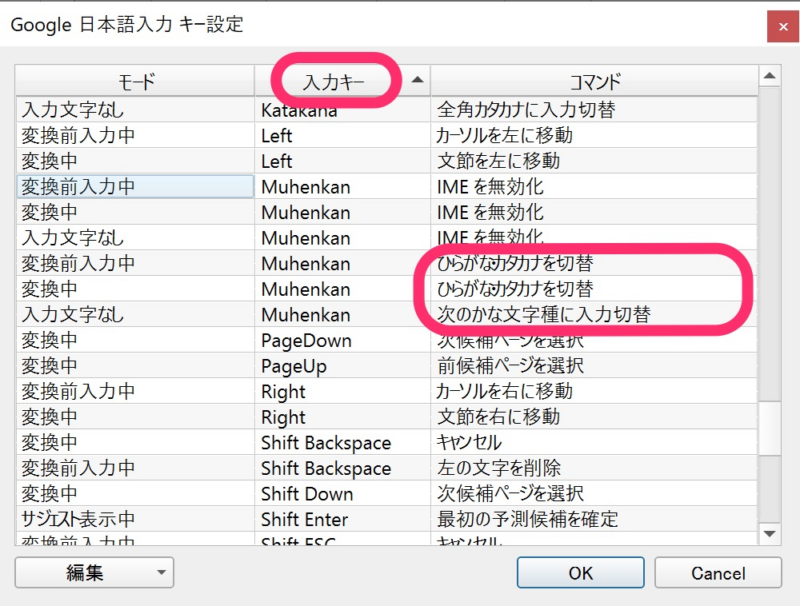Select the 文節を左に移動 command cell
The width and height of the screenshot is (800, 606).
594,161
